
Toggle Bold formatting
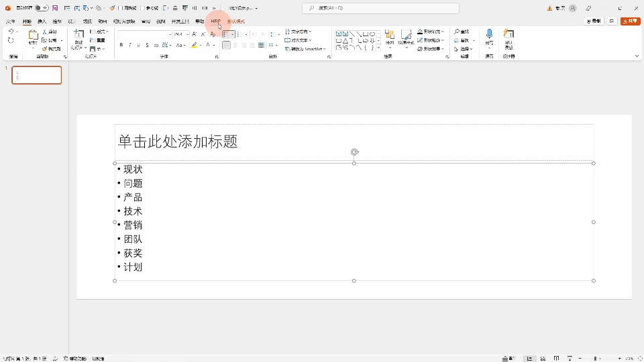click(121, 45)
